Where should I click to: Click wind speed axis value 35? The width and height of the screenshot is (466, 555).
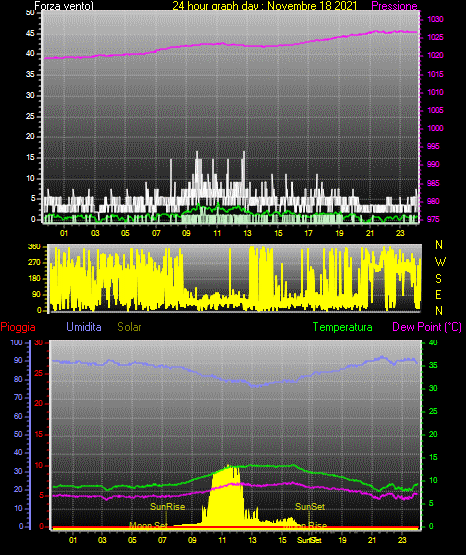coord(30,75)
